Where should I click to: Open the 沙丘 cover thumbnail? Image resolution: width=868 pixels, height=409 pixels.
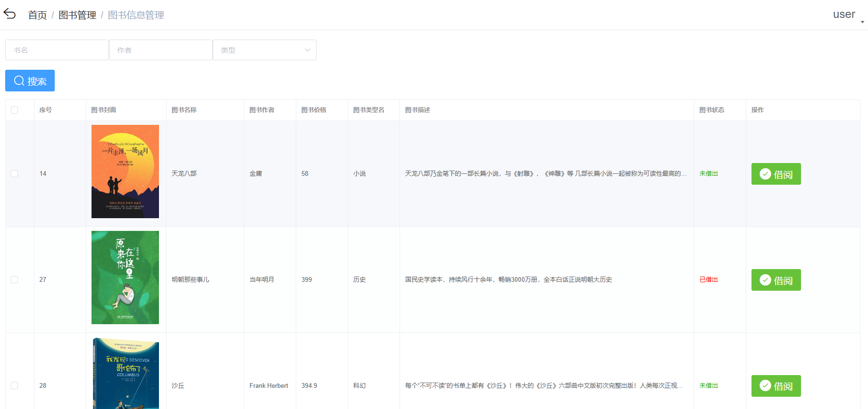click(125, 373)
